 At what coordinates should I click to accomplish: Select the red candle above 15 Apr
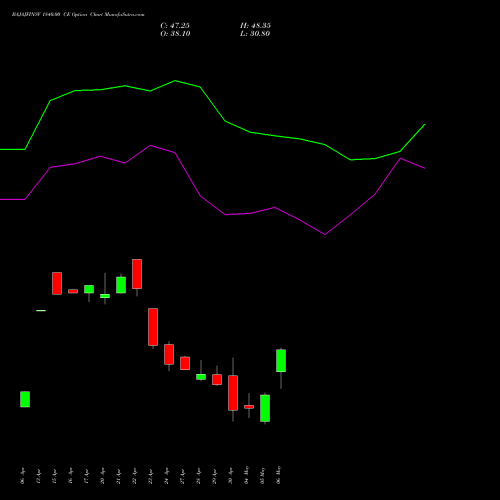57,283
